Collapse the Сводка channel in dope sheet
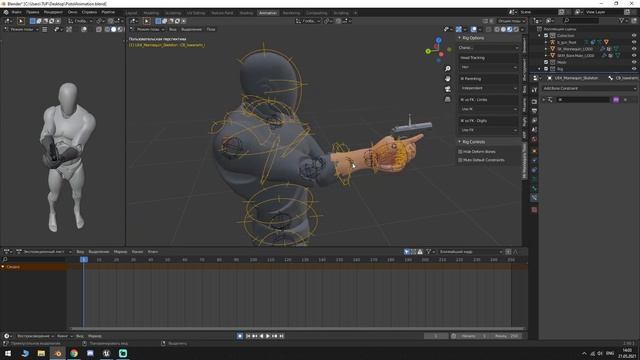 [x=3, y=267]
